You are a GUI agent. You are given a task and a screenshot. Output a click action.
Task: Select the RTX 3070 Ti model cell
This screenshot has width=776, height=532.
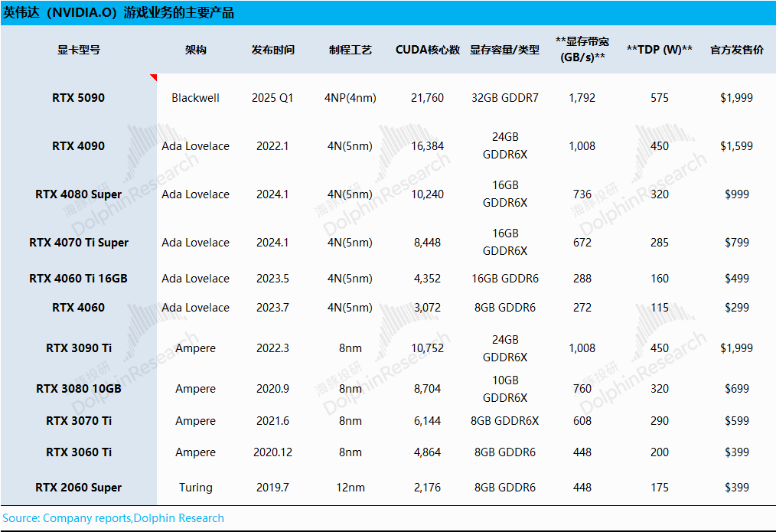pos(79,421)
